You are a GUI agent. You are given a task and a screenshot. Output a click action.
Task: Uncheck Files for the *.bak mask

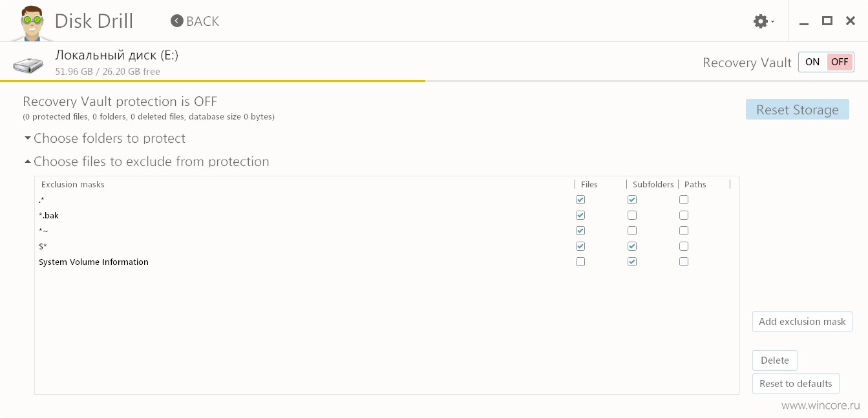coord(580,215)
